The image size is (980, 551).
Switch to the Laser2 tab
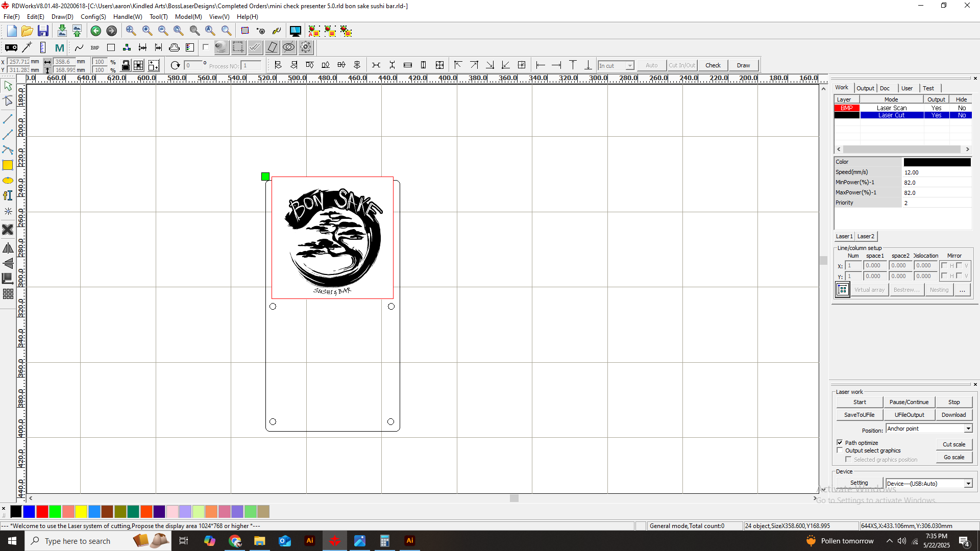pyautogui.click(x=866, y=236)
